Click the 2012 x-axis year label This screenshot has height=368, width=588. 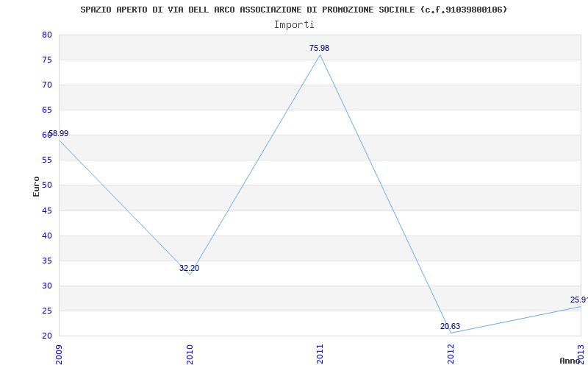tap(451, 355)
